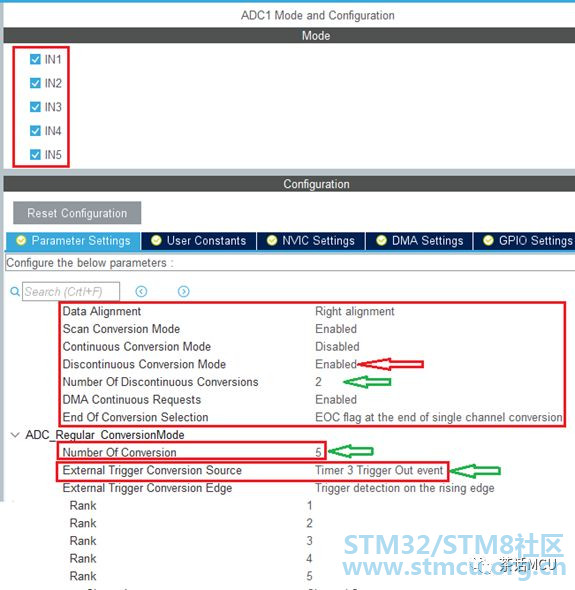Select the Rank 3 row
Viewport: 575px width, 590px height.
(x=191, y=541)
